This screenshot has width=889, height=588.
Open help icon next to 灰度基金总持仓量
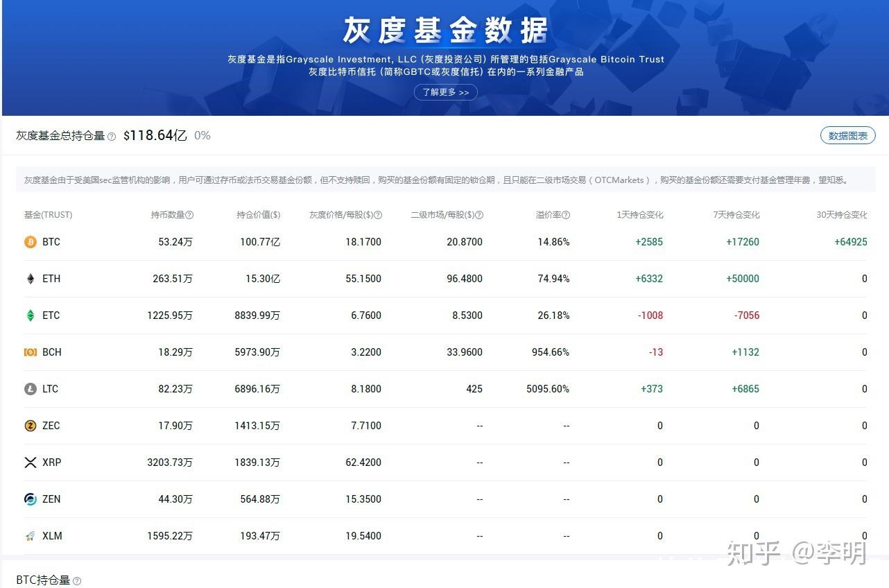click(x=112, y=137)
